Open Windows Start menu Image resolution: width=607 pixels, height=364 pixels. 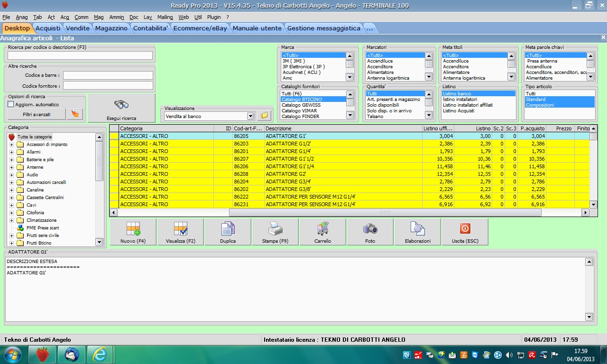point(13,354)
